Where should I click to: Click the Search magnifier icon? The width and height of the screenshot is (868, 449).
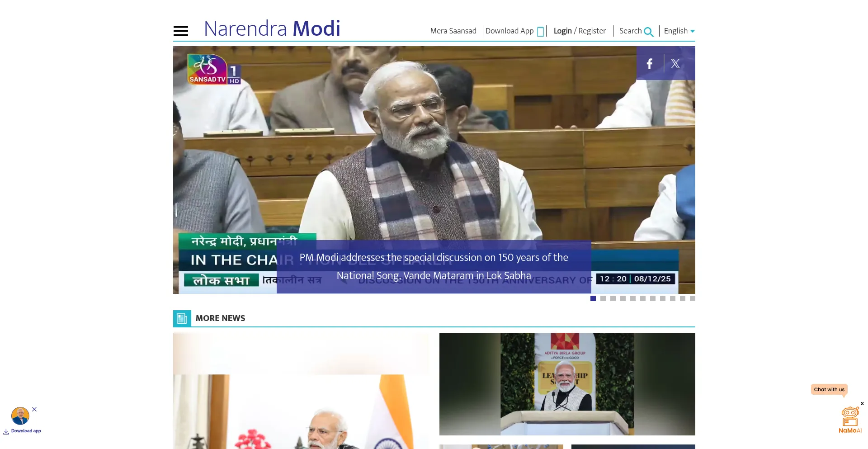pos(648,32)
